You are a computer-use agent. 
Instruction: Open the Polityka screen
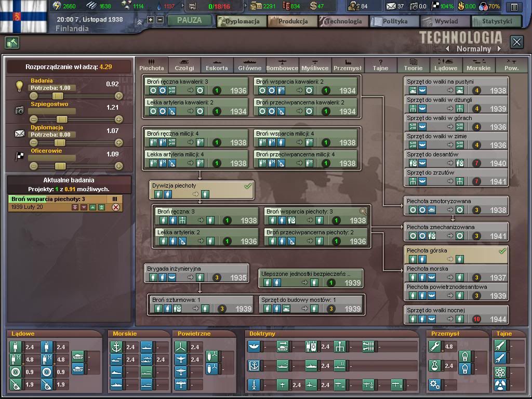tap(394, 21)
